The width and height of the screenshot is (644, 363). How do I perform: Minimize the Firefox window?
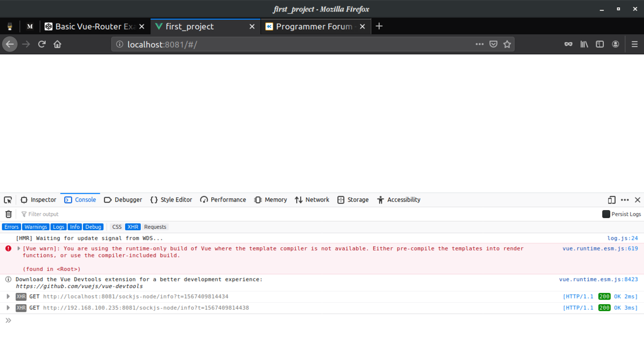(601, 9)
